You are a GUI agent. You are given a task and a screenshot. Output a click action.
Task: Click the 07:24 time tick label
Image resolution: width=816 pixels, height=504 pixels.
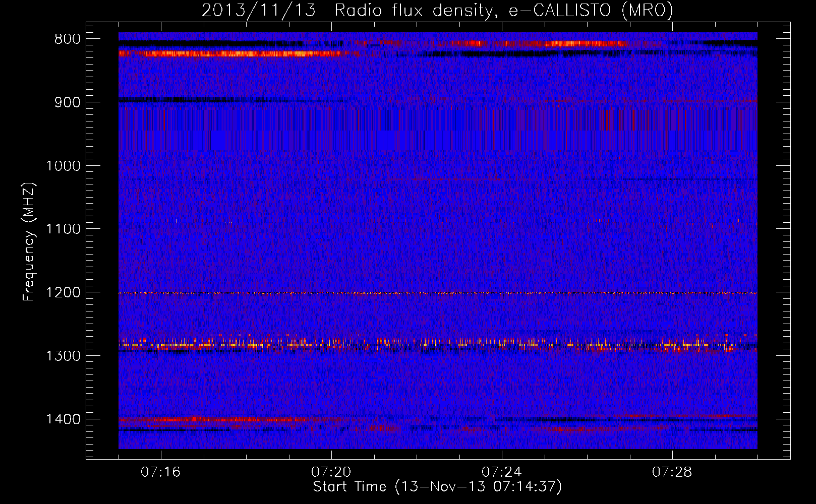(502, 472)
